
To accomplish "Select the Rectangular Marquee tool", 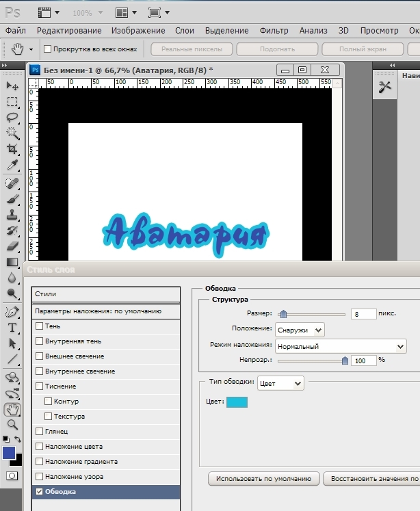I will pyautogui.click(x=12, y=102).
